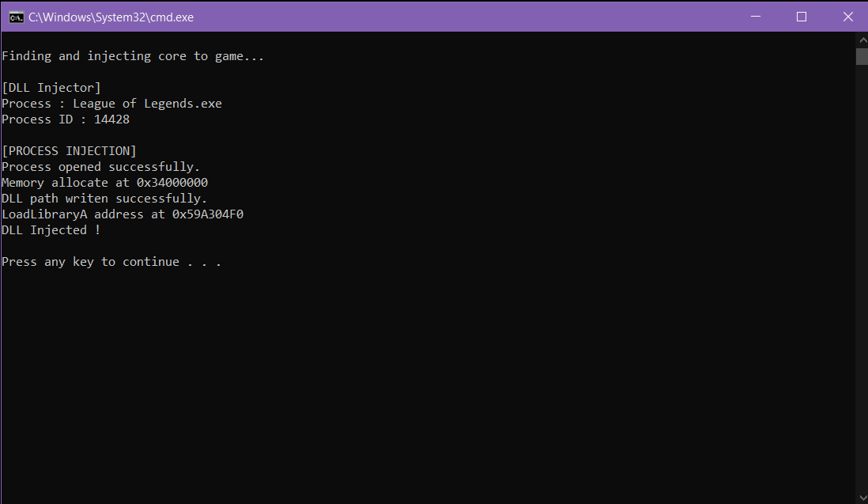
Task: Minimize the cmd.exe window
Action: click(755, 17)
